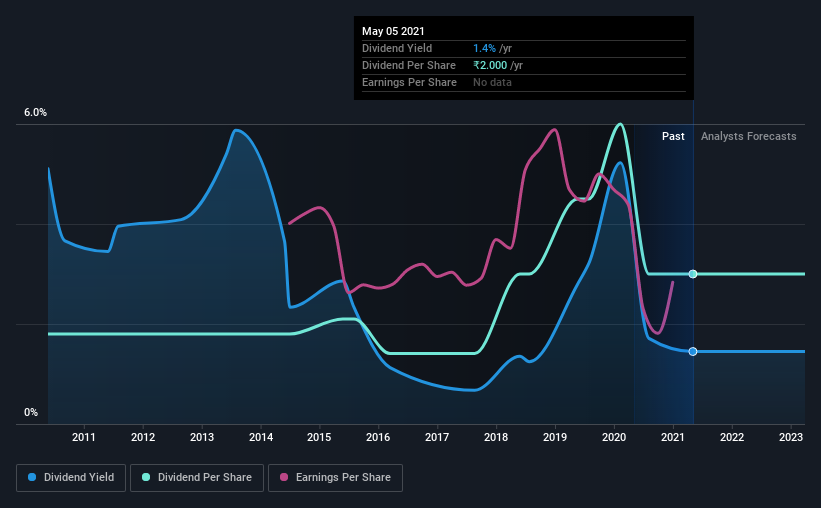Click the 2016 x-axis label
Image resolution: width=821 pixels, height=508 pixels.
tap(378, 437)
